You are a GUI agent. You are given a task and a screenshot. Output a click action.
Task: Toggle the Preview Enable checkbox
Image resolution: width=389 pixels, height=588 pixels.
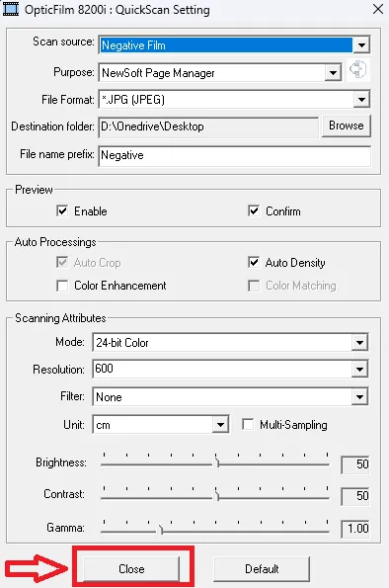click(x=62, y=210)
